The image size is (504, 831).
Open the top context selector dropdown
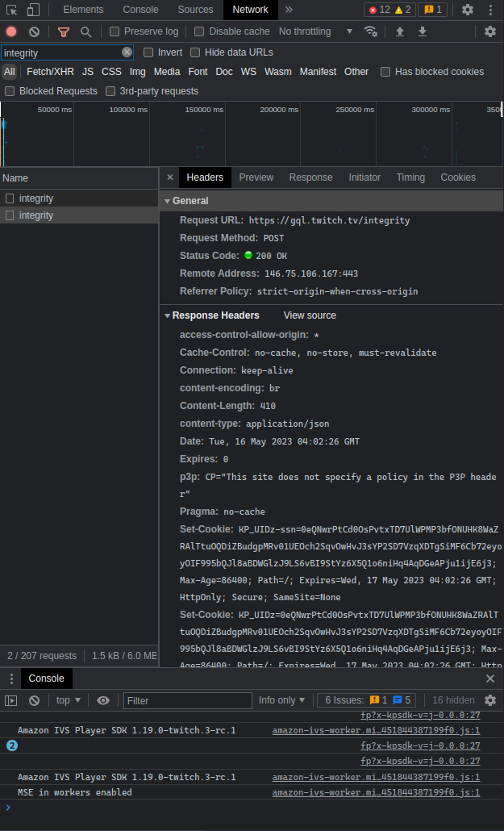[69, 700]
